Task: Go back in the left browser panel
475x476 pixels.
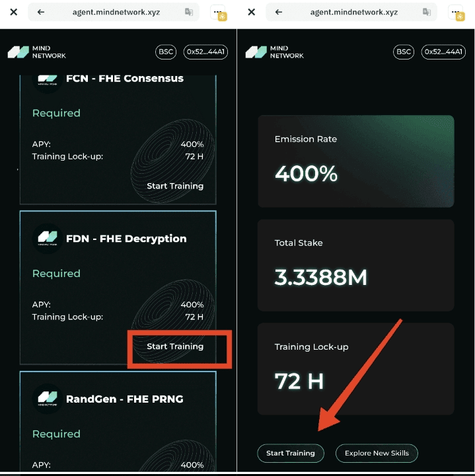Action: point(41,12)
